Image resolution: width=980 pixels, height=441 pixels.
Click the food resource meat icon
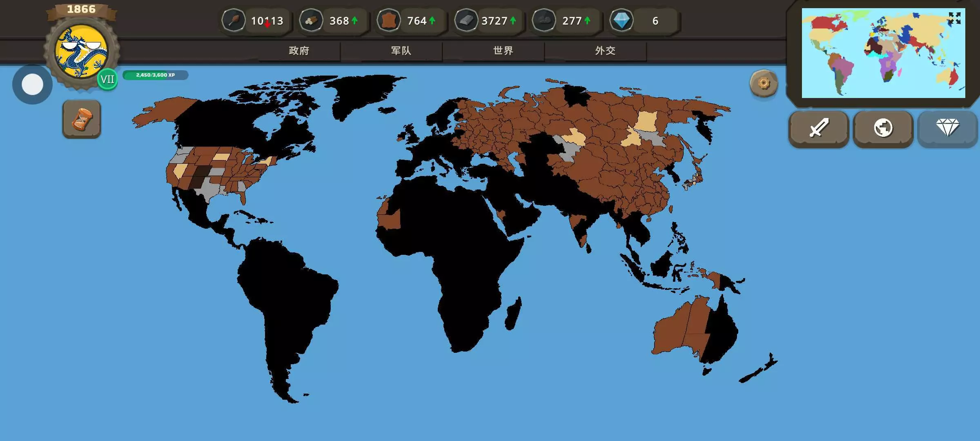point(234,20)
